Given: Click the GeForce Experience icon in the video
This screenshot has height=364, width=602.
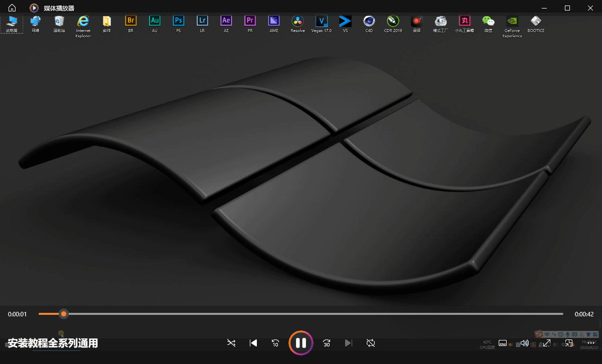Looking at the screenshot, I should click(512, 26).
